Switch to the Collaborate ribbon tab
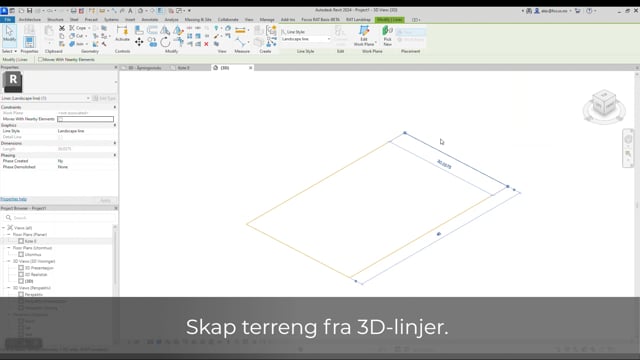This screenshot has width=640, height=360. pyautogui.click(x=228, y=20)
